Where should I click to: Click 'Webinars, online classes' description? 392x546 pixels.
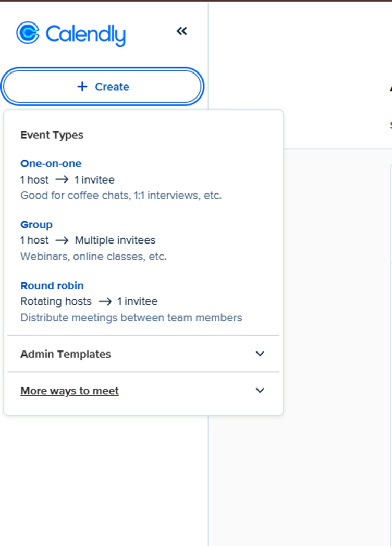(93, 257)
